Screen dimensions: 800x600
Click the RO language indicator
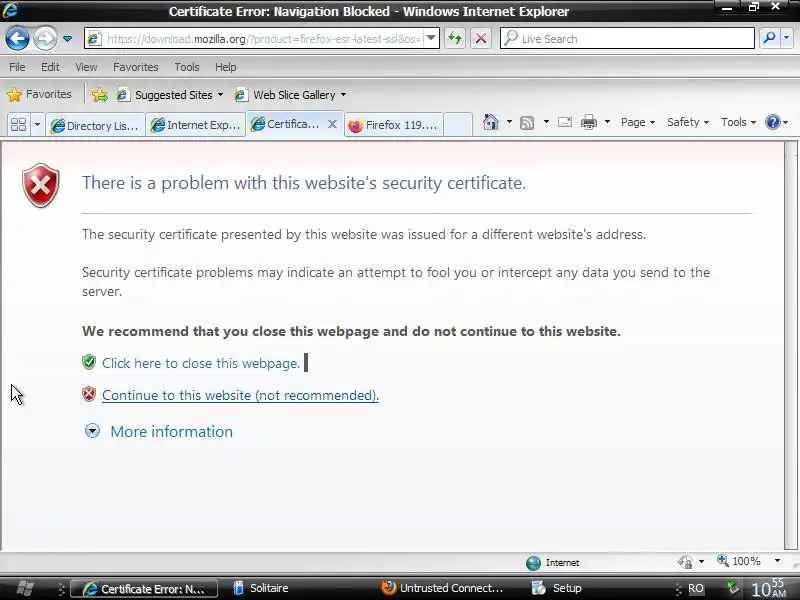[x=695, y=588]
